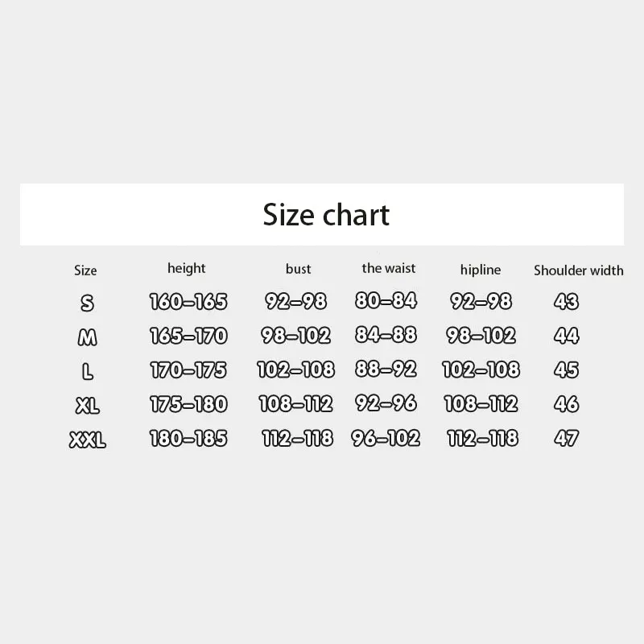Click the Shoulder width column header
644x644 pixels.
(x=578, y=270)
